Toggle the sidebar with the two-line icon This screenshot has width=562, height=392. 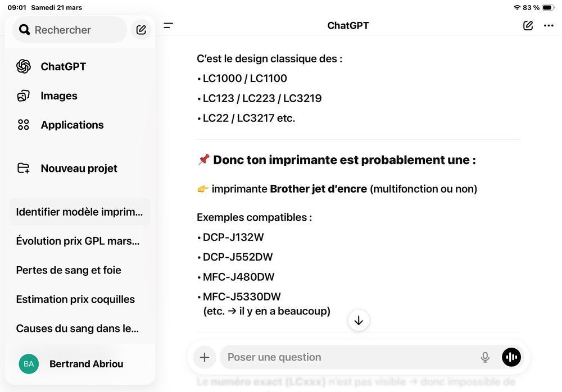pos(168,25)
